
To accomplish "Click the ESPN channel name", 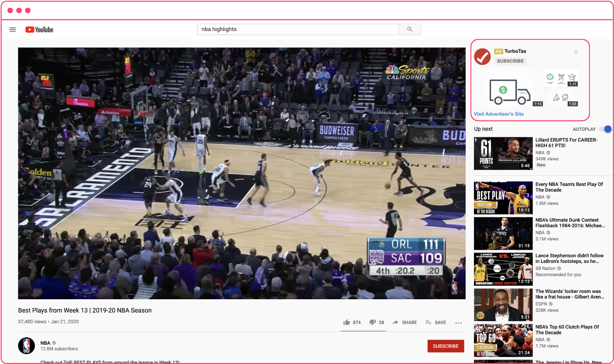I will pyautogui.click(x=541, y=304).
